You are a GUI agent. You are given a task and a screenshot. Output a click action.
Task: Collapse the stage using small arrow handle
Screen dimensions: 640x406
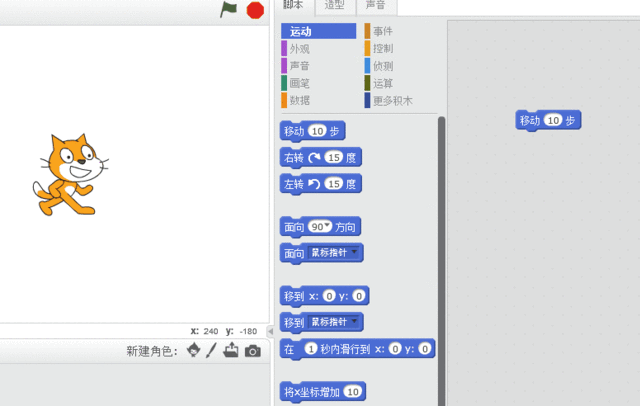coord(270,331)
